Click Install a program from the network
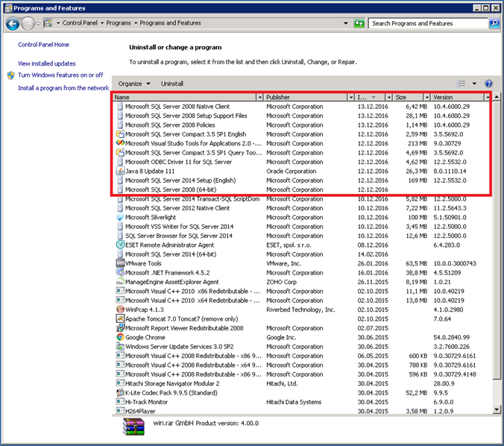The width and height of the screenshot is (504, 446). 63,88
